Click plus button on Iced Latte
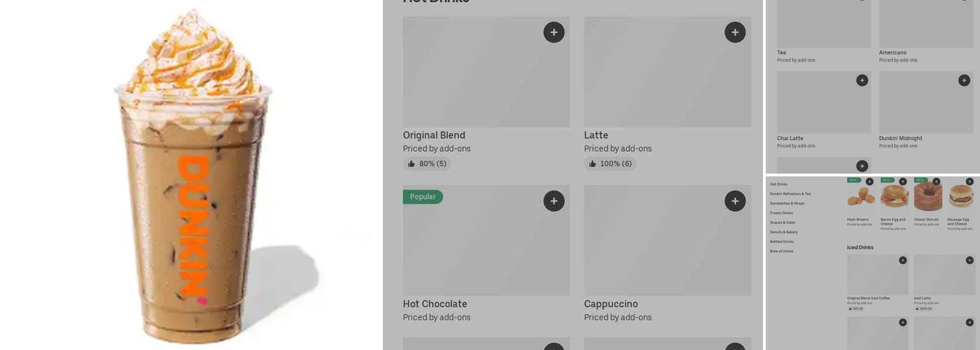 point(969,260)
